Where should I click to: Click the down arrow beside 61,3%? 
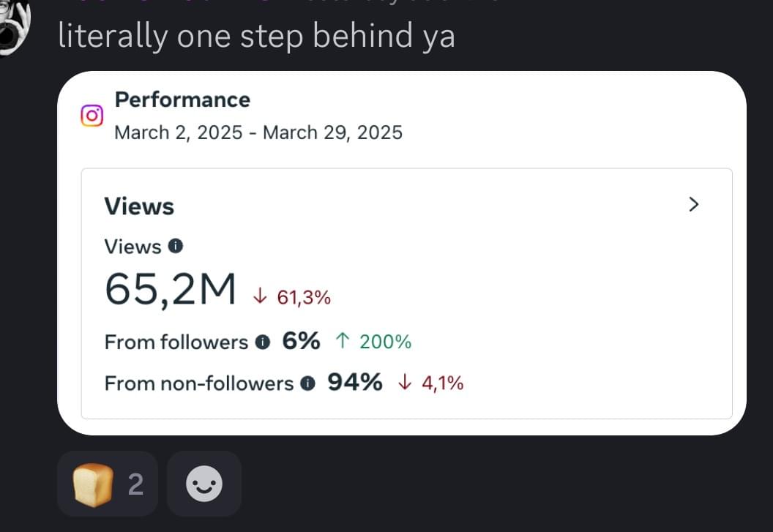[x=258, y=296]
